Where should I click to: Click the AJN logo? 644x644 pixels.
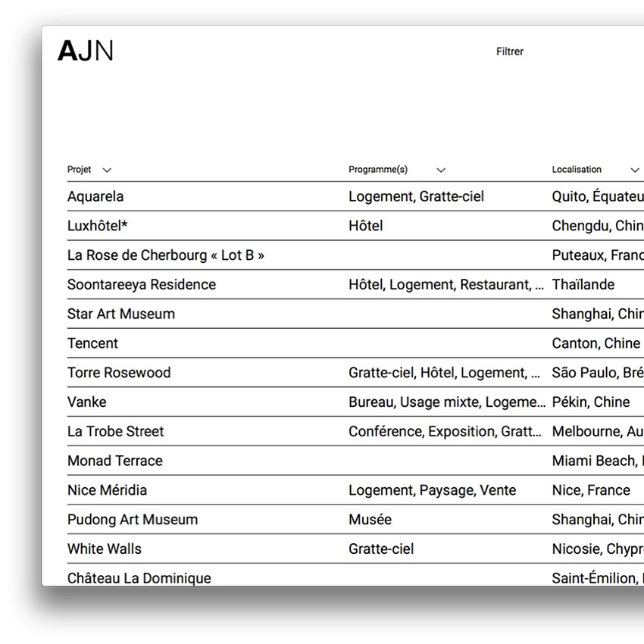pos(86,51)
